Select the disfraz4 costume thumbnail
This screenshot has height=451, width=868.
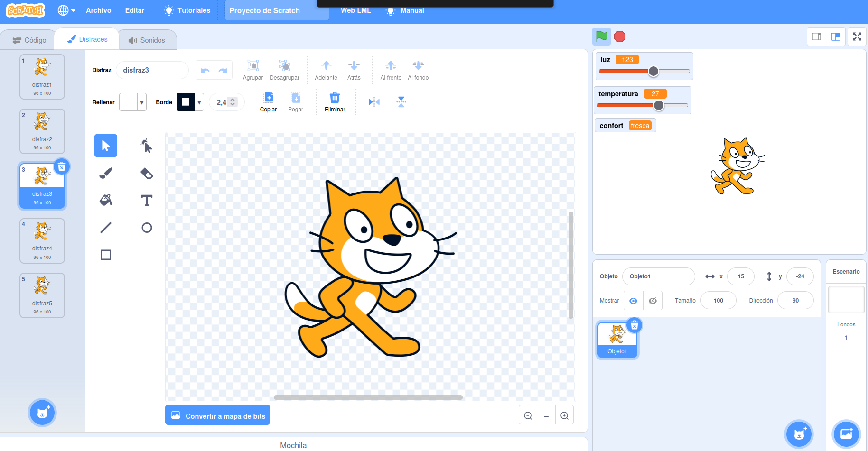[42, 240]
